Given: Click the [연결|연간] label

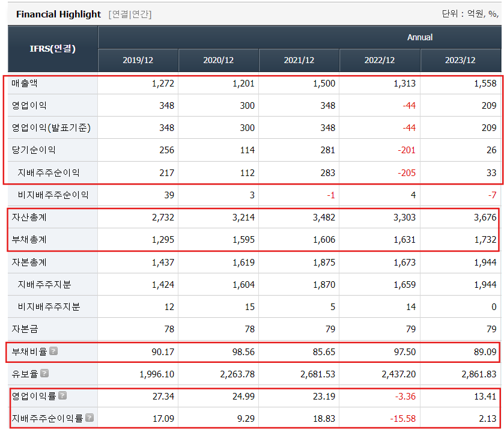Looking at the screenshot, I should coord(130,14).
